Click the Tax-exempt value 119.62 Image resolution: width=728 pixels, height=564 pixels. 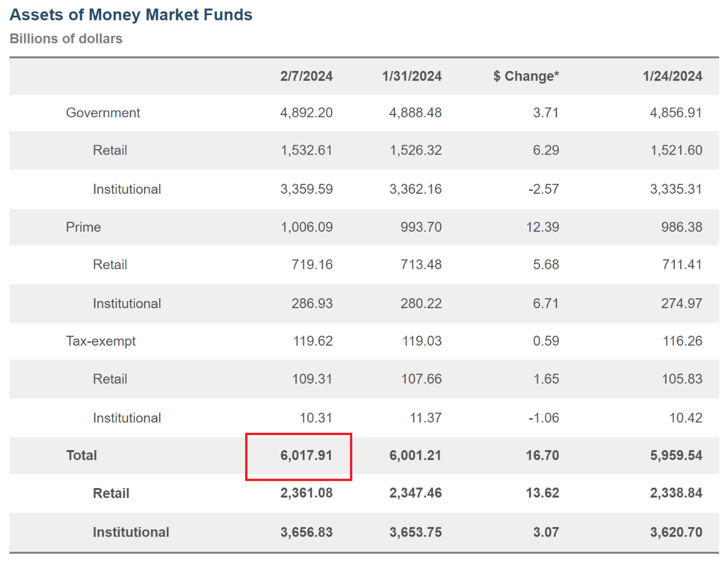coord(313,341)
